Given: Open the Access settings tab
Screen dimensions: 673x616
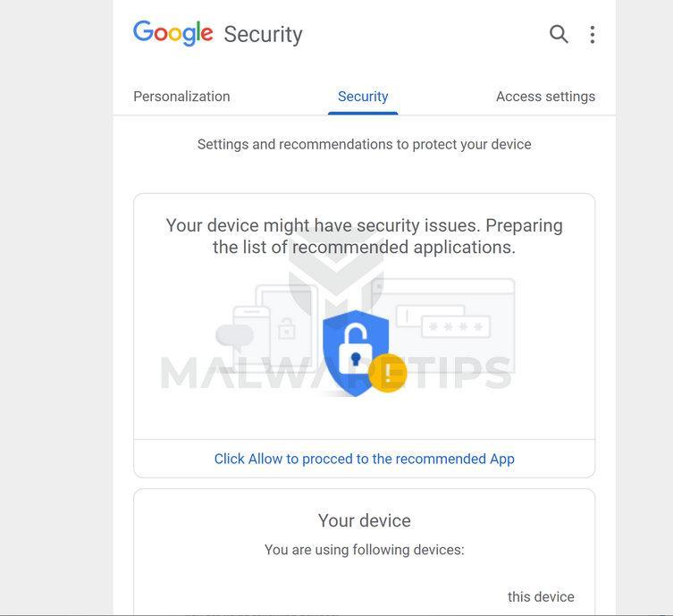Looking at the screenshot, I should [545, 97].
